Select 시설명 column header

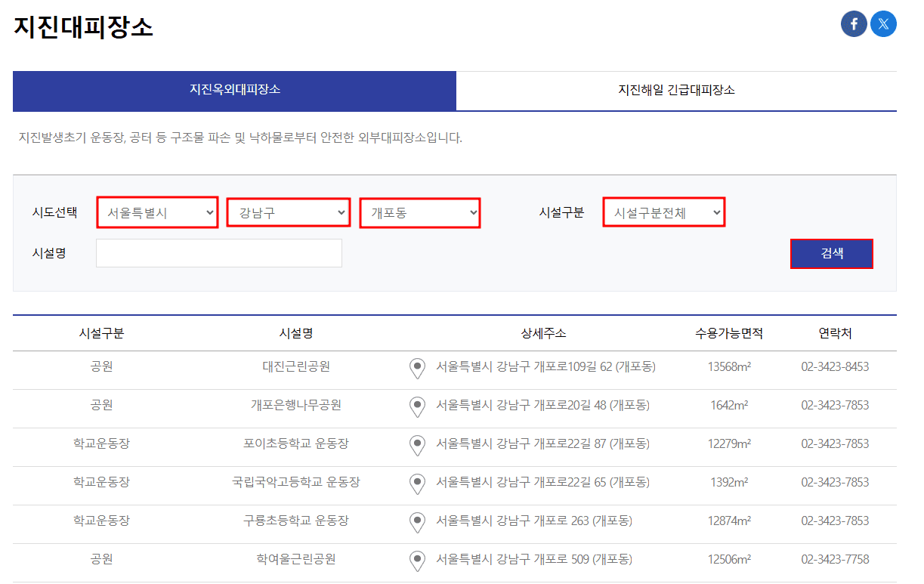[296, 333]
